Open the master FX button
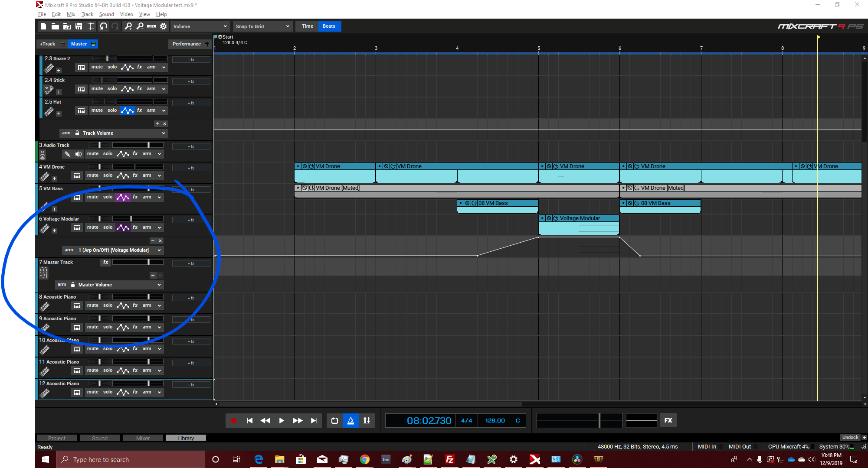The image size is (868, 468). [x=668, y=420]
